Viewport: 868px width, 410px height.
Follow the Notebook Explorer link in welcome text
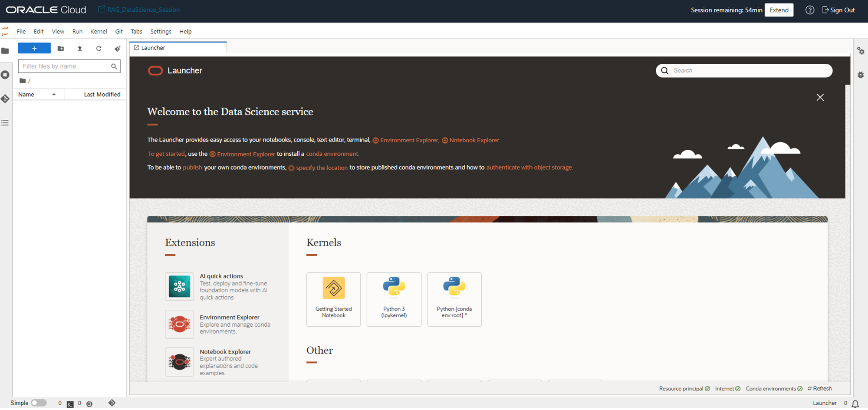click(471, 140)
